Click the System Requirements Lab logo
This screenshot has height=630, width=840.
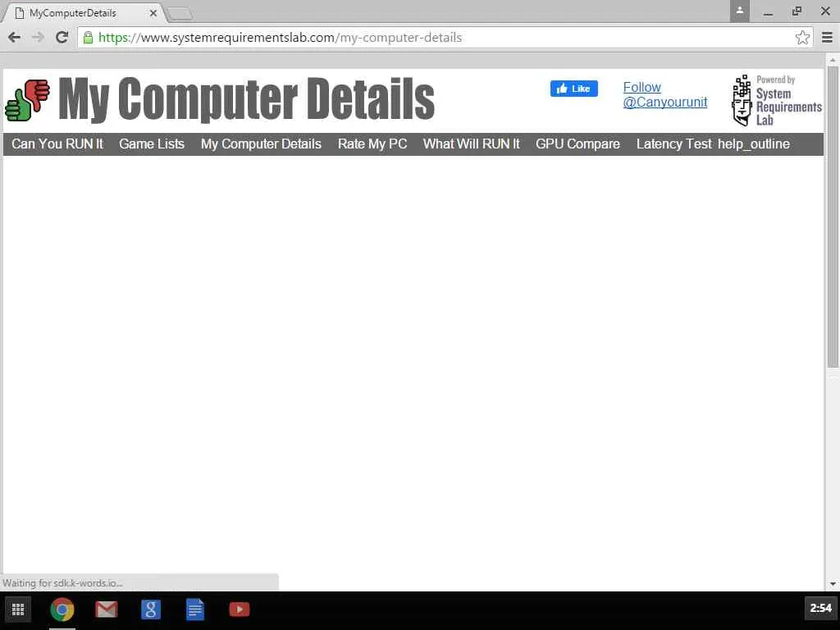point(777,101)
